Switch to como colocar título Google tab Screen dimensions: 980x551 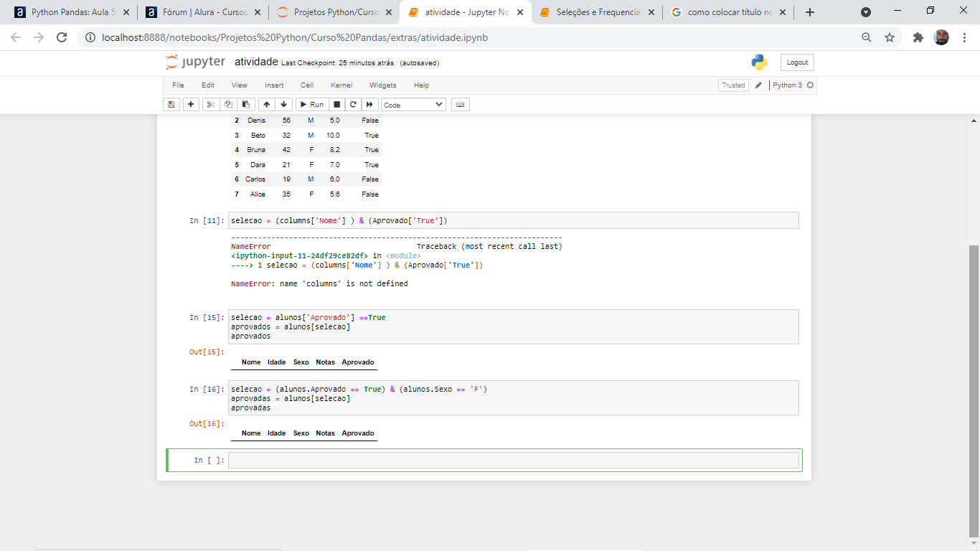pyautogui.click(x=728, y=12)
